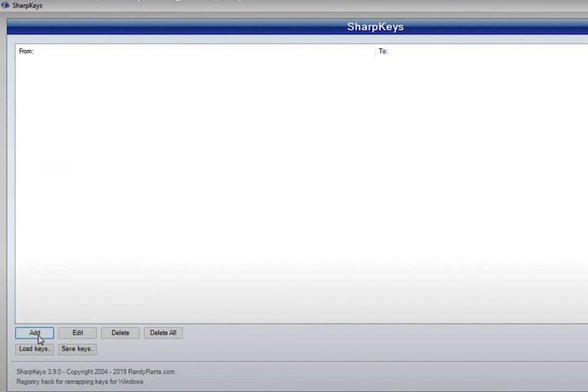This screenshot has height=392, width=588.
Task: Open Load keys dialog
Action: click(34, 349)
